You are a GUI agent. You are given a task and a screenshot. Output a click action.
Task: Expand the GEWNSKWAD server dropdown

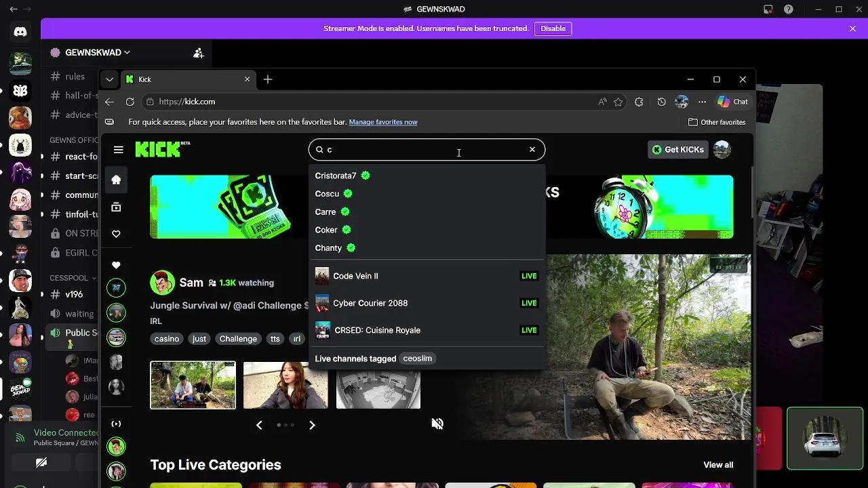coord(98,52)
